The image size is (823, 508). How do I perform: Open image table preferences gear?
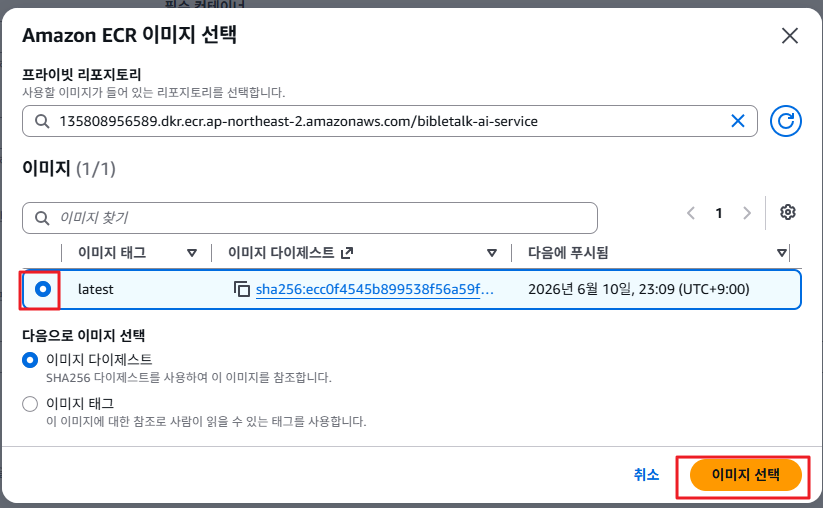pos(787,213)
